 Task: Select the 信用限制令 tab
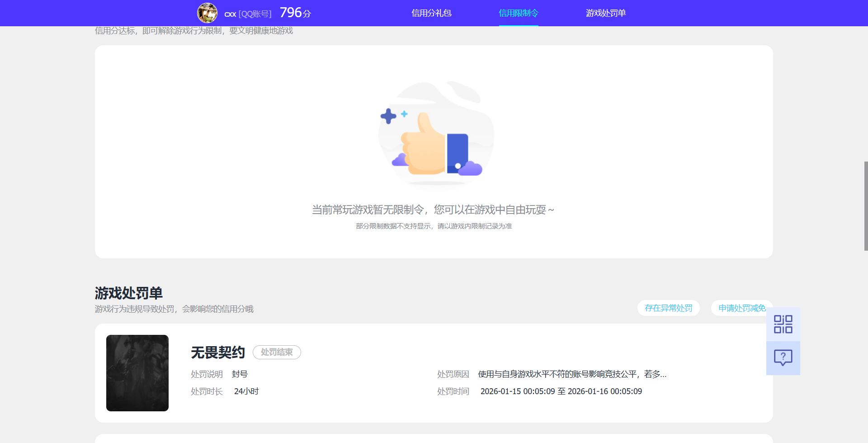click(x=519, y=13)
